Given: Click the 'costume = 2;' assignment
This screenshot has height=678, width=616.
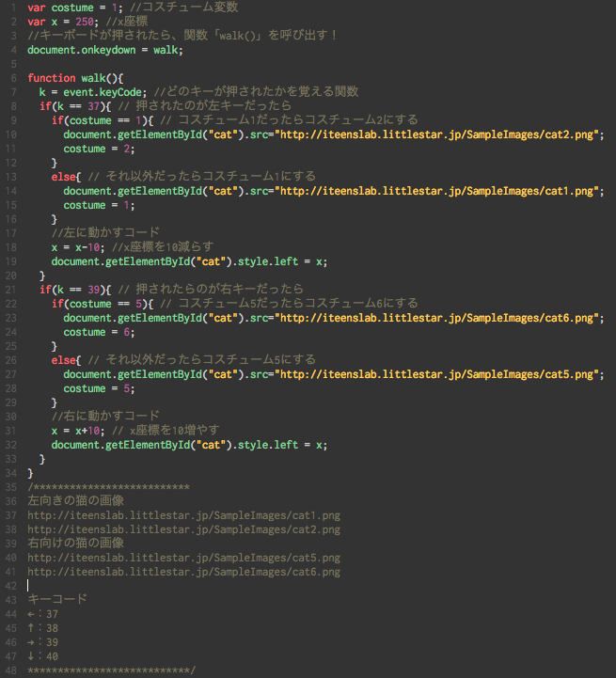Looking at the screenshot, I should click(x=99, y=149).
